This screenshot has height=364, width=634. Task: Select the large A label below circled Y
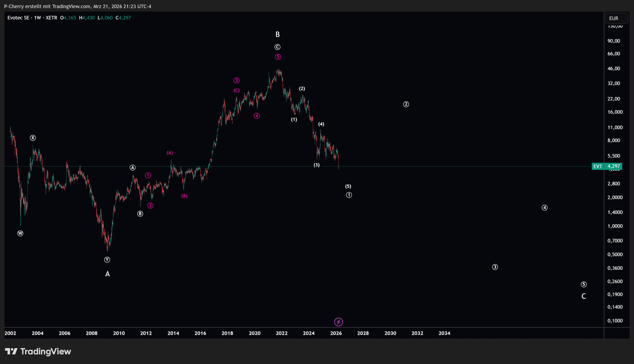click(107, 274)
